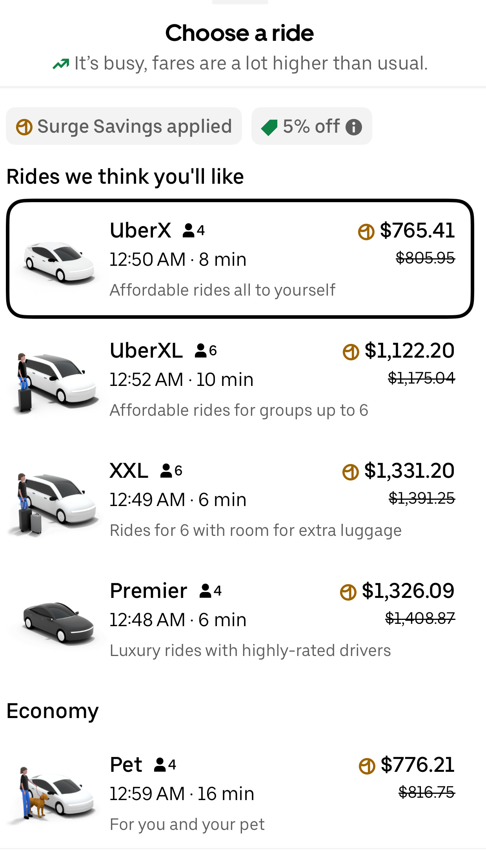The image size is (486, 868).
Task: Open the 5% off promotion chip
Action: click(x=311, y=126)
